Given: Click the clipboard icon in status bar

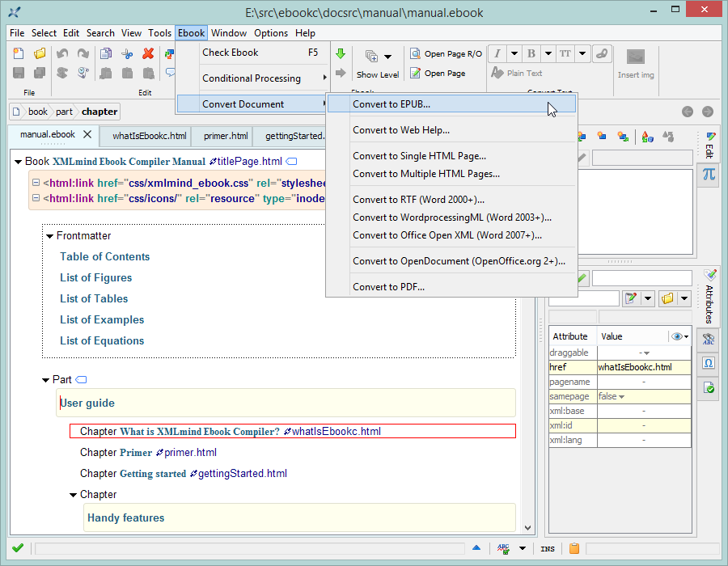Looking at the screenshot, I should pos(574,548).
